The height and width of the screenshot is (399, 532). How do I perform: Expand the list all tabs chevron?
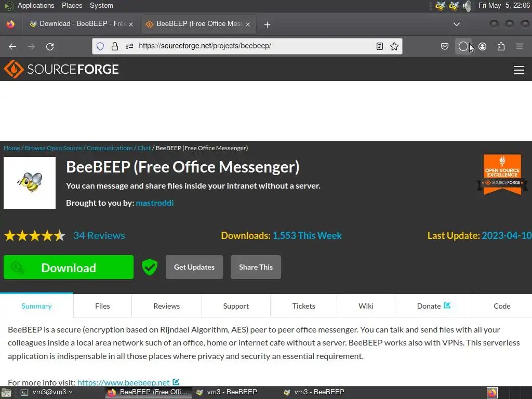coord(456,24)
